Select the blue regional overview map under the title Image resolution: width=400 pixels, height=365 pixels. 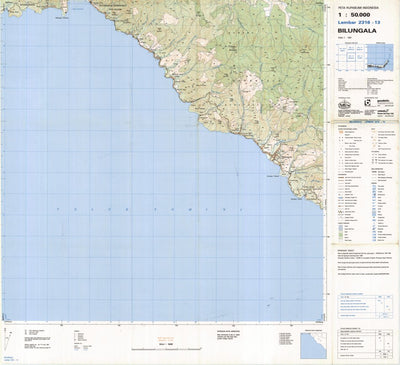tap(380, 57)
